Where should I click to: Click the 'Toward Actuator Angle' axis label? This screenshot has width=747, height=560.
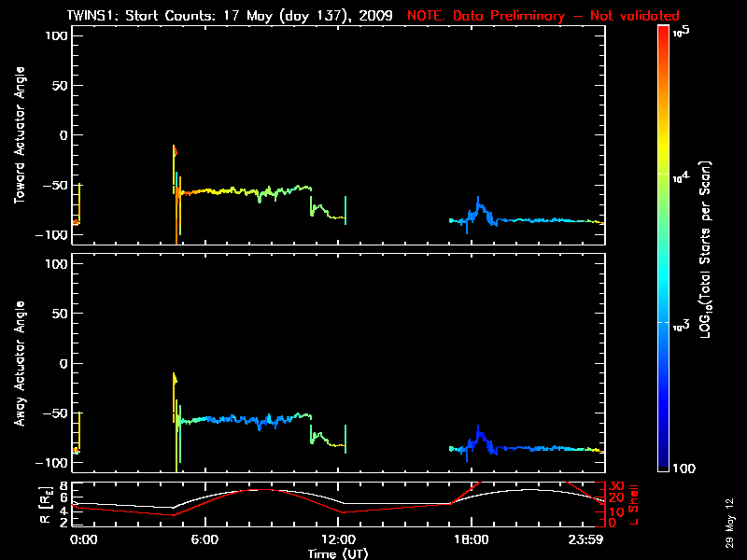[19, 134]
